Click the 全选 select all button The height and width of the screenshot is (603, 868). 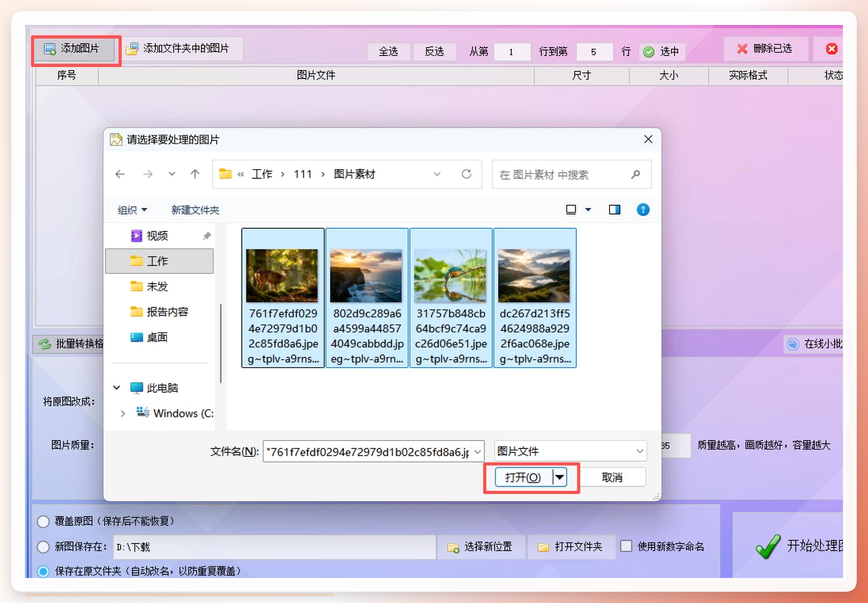[389, 51]
